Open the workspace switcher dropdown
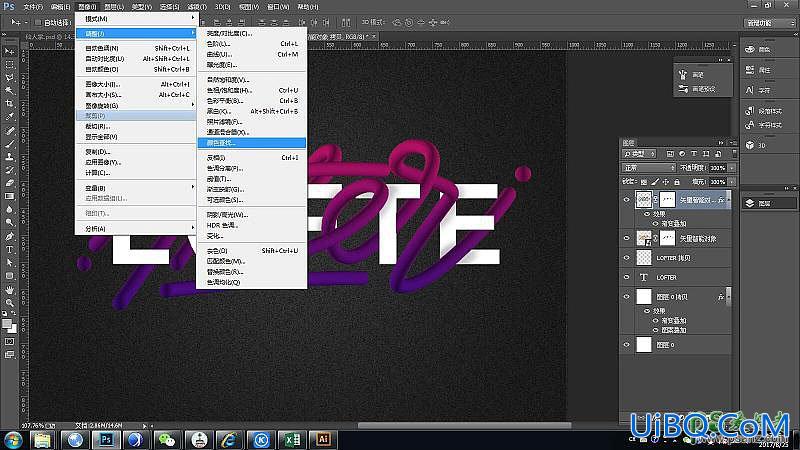Viewport: 800px width, 450px height. point(770,23)
